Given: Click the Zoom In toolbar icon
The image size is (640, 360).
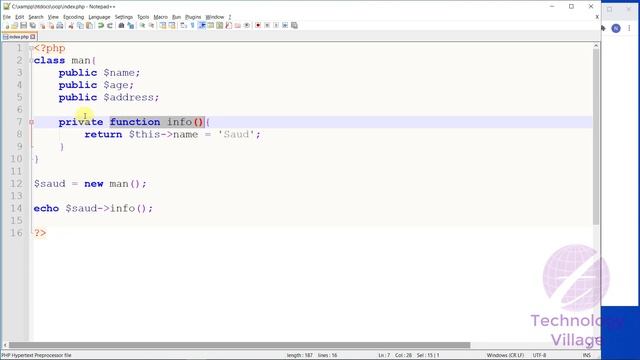Looking at the screenshot, I should point(142,25).
